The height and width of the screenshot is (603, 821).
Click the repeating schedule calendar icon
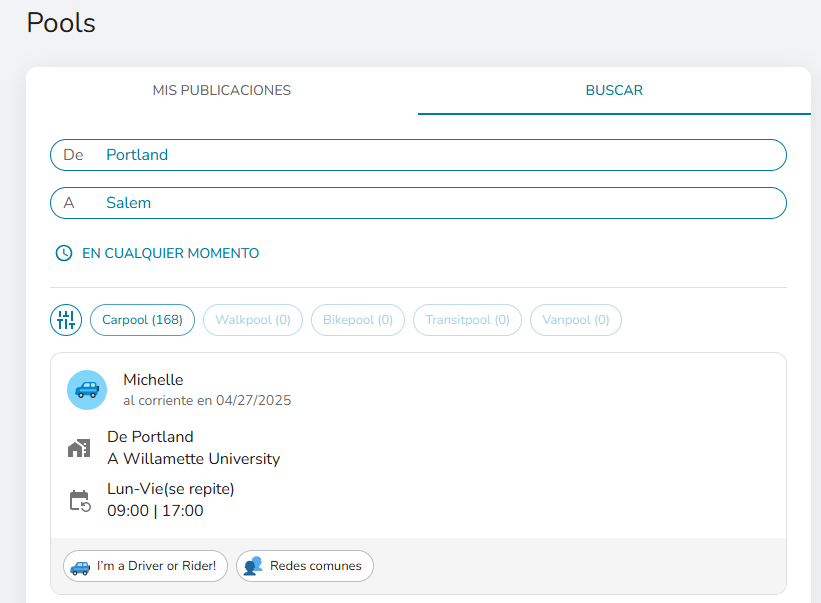(80, 500)
